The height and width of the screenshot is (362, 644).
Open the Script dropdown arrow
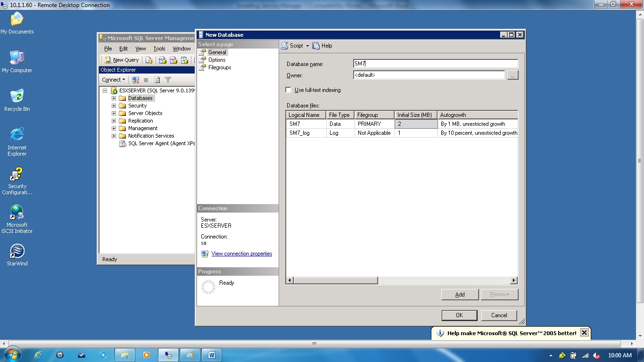click(x=307, y=46)
